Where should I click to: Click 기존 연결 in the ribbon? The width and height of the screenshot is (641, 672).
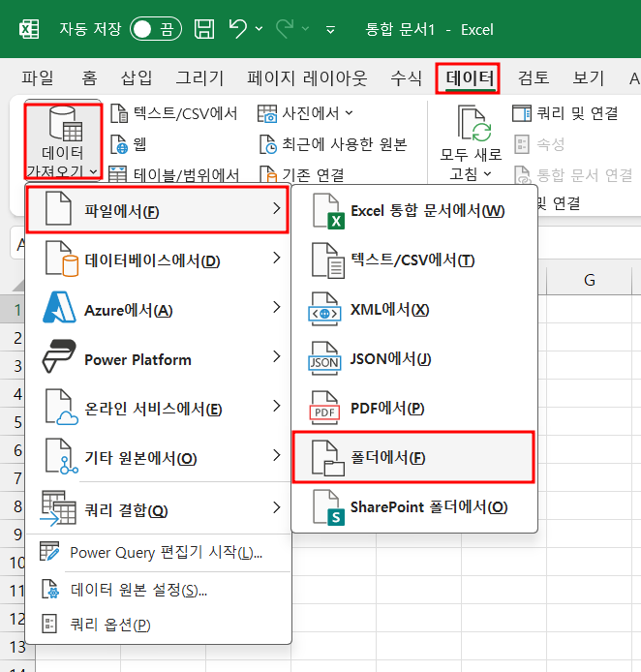302,174
